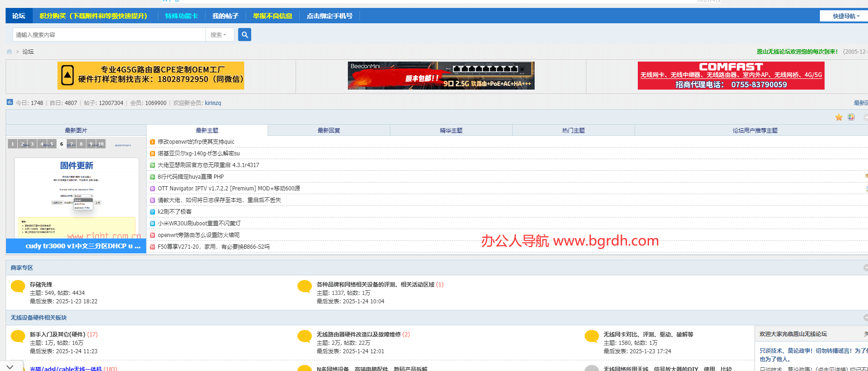Open the 我的帖子 menu item
Image resolution: width=868 pixels, height=371 pixels.
(225, 16)
